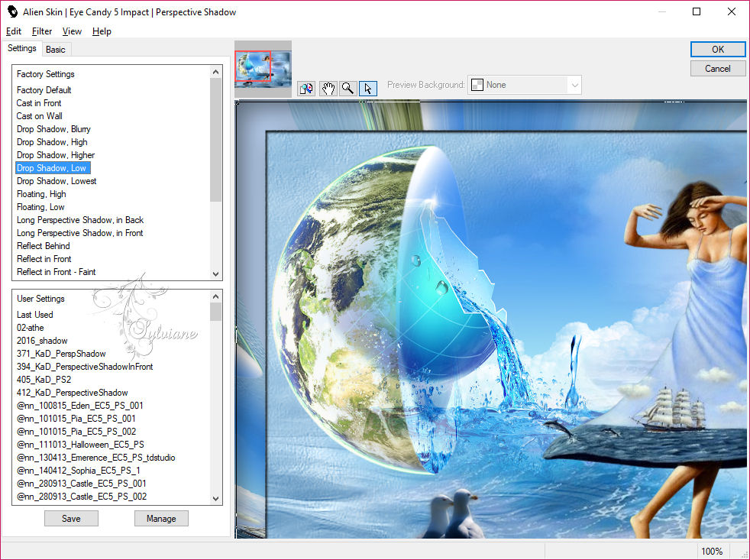The image size is (750, 560).
Task: Click the User Settings scroll up arrow
Action: (215, 296)
